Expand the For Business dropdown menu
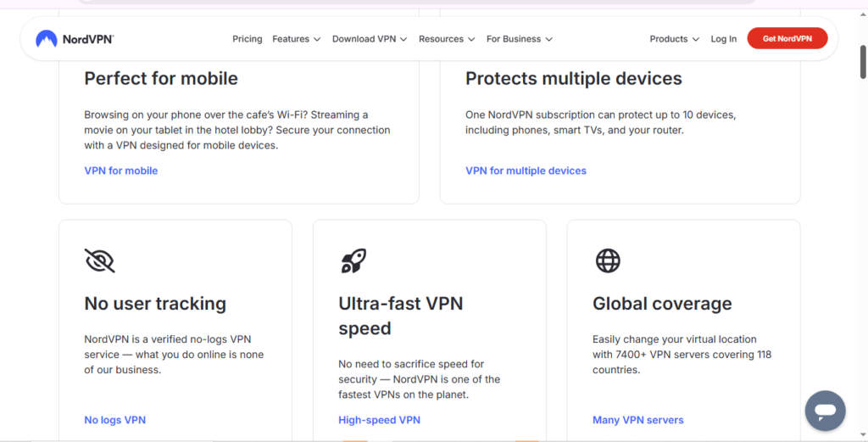Image resolution: width=868 pixels, height=442 pixels. click(520, 39)
